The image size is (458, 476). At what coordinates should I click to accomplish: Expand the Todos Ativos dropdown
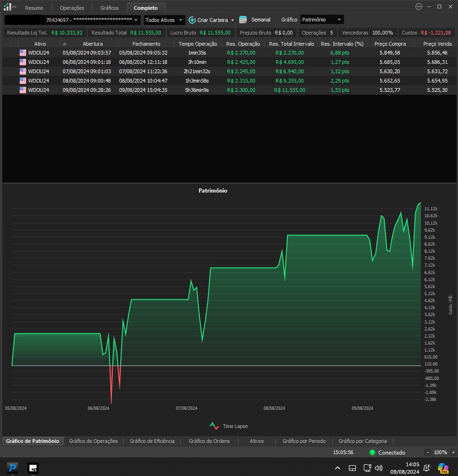(x=164, y=20)
